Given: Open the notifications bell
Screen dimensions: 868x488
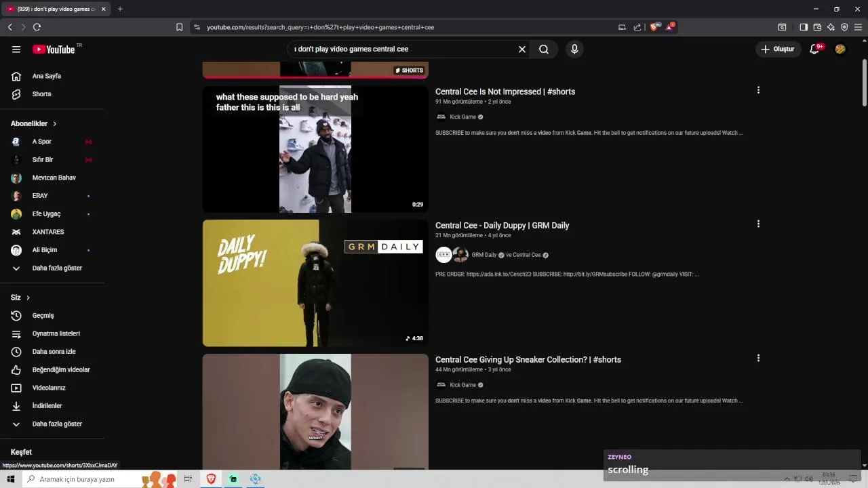Looking at the screenshot, I should coord(814,49).
